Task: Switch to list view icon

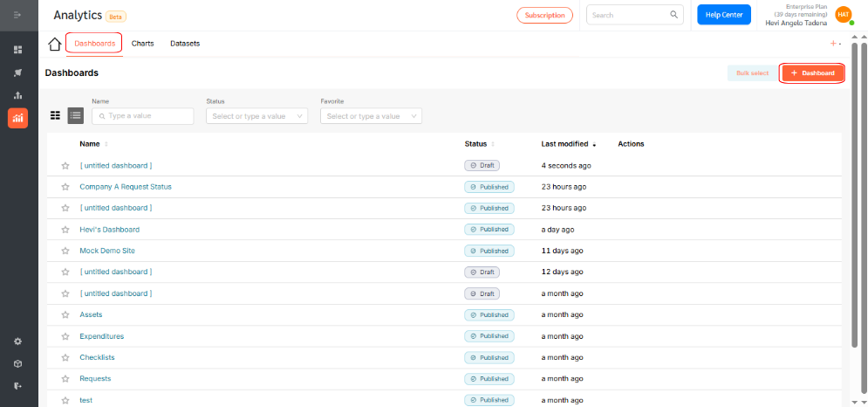Action: click(75, 115)
